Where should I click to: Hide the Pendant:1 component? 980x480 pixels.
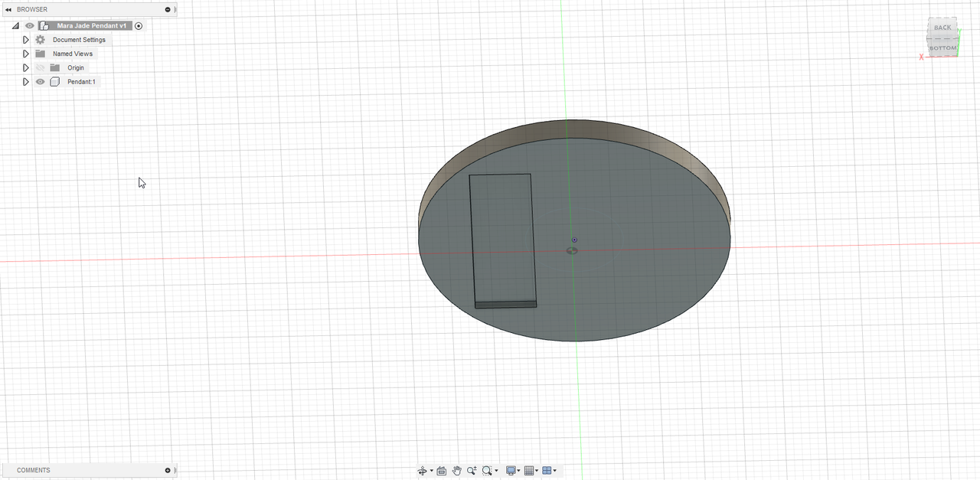pyautogui.click(x=41, y=82)
